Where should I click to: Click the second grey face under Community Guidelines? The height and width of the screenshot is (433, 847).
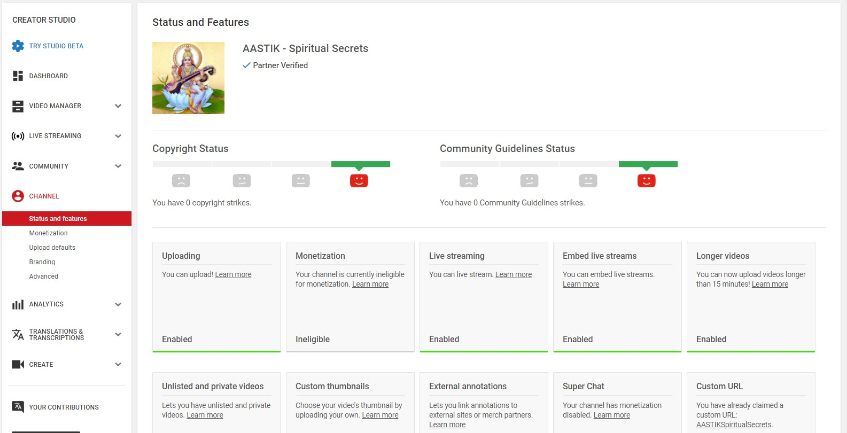pyautogui.click(x=529, y=180)
